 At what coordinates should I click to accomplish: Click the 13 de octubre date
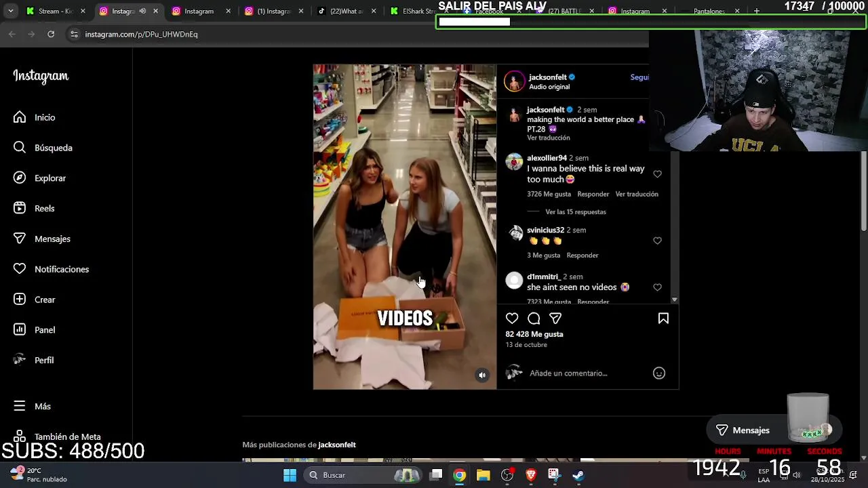pos(526,345)
